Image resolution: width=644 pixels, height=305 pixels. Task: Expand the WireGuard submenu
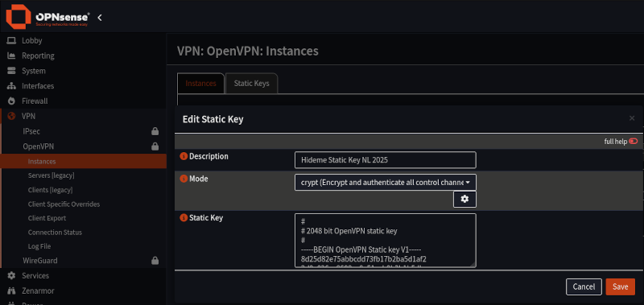[83, 260]
